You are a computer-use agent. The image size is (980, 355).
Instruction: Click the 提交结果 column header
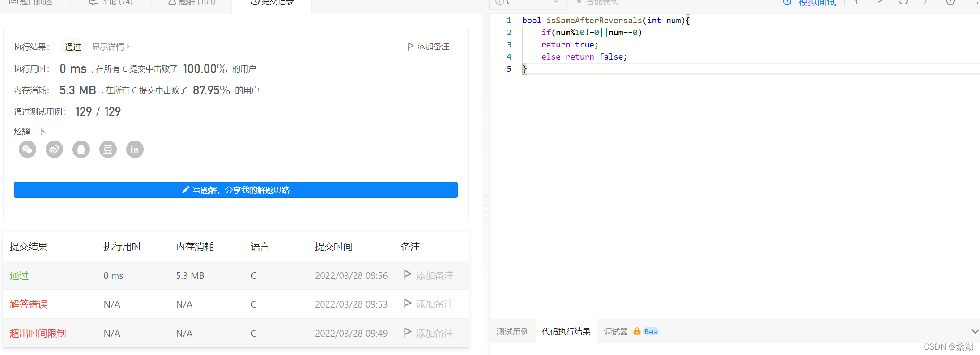click(x=29, y=247)
